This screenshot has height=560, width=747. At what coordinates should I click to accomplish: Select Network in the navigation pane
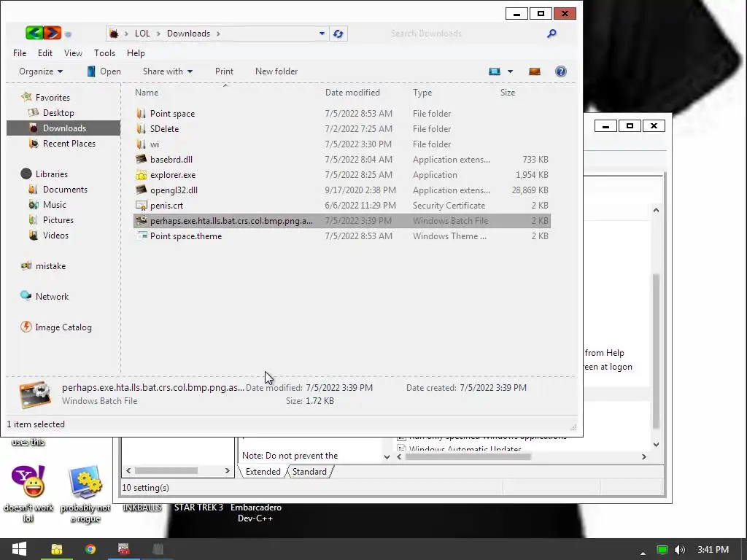point(52,297)
